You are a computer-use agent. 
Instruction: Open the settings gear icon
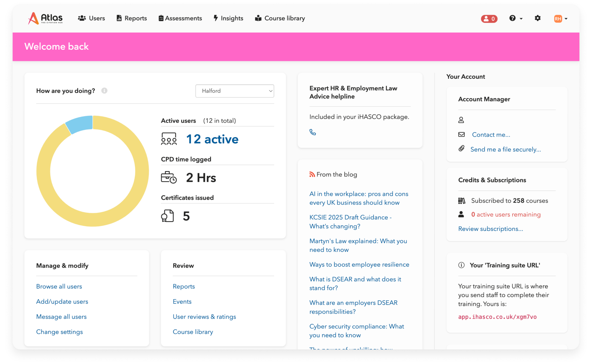point(537,18)
